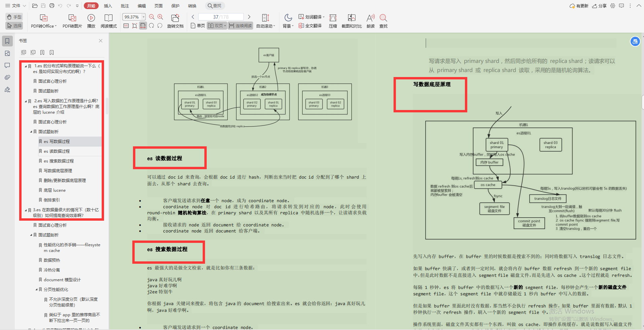Go to next page arrow
Viewport: 644px width, 330px height.
coord(249,17)
